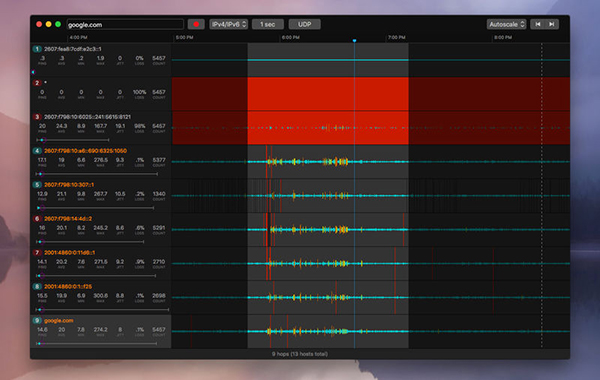Toggle the UDP protocol button
The image size is (600, 380).
click(305, 24)
